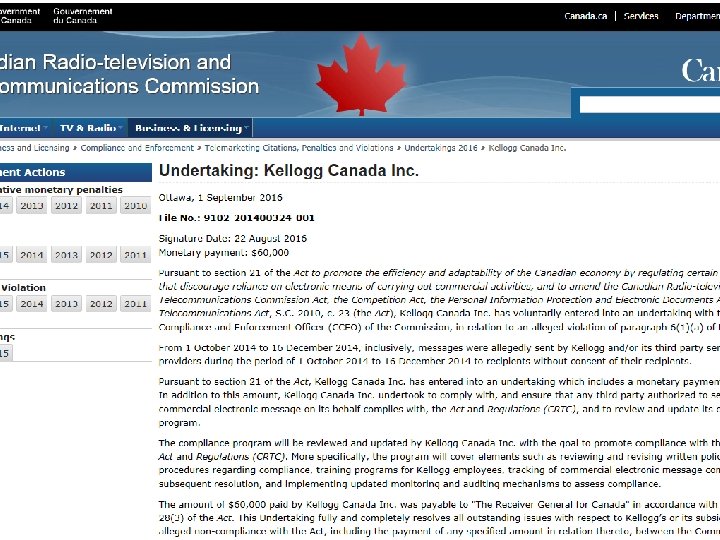
Task: Click the Government of Canada signature
Action: tap(57, 17)
